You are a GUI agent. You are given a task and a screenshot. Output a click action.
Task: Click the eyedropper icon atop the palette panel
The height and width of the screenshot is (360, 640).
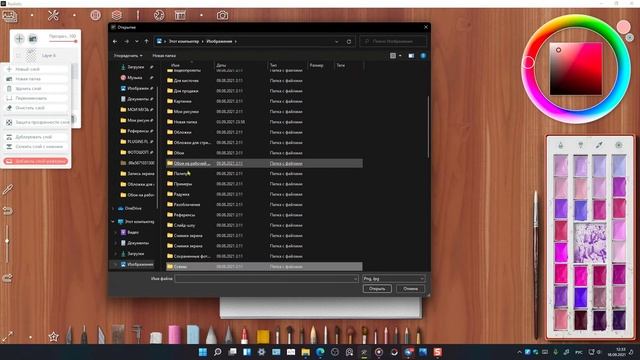tap(599, 145)
